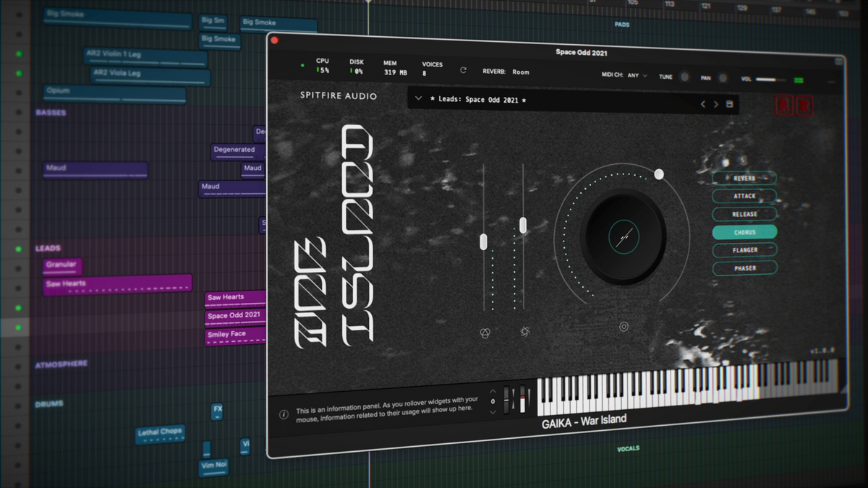The image size is (868, 488).
Task: Select the Phaser effect option
Action: (x=745, y=268)
